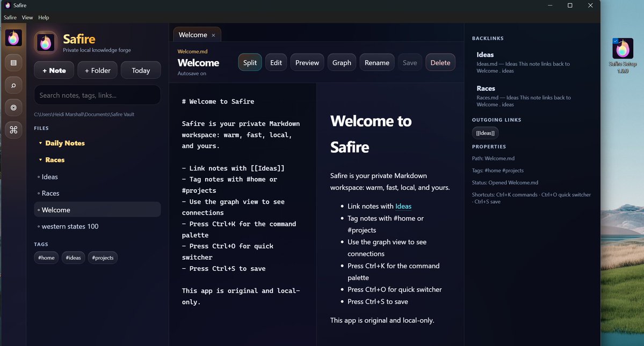Open the Help menu
Viewport: 644px width, 346px height.
(x=44, y=18)
